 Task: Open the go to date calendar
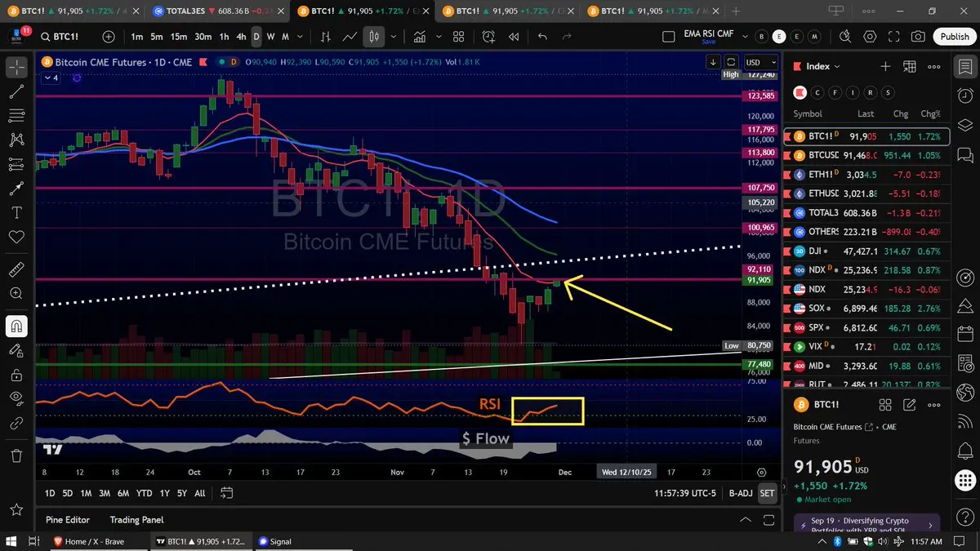pyautogui.click(x=227, y=493)
